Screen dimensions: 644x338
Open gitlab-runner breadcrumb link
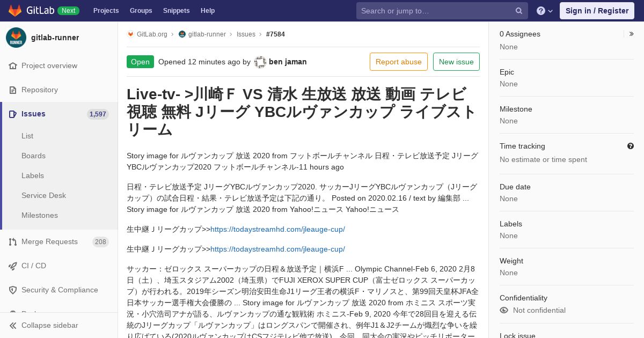coord(207,34)
